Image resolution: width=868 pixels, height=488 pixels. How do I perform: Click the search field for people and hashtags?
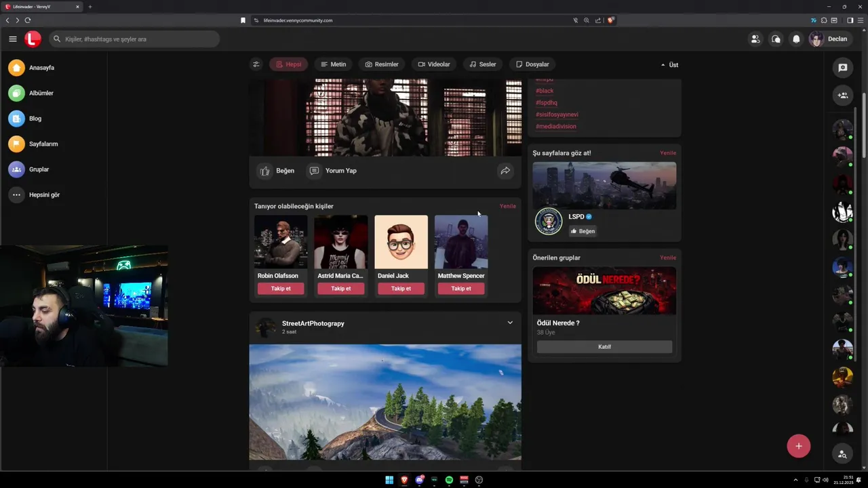pos(134,39)
